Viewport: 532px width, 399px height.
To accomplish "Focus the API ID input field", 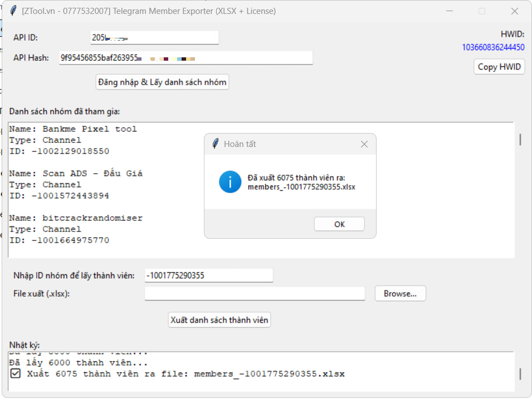I will point(154,37).
